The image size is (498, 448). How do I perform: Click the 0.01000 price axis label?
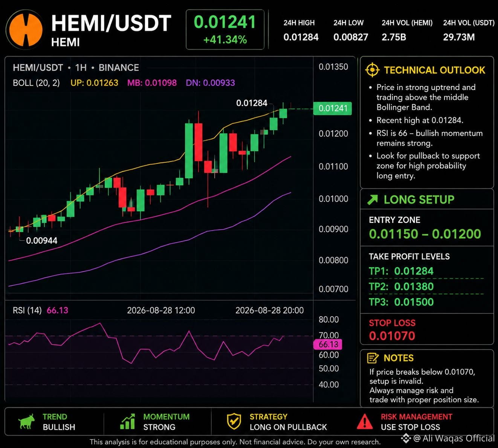click(x=333, y=199)
